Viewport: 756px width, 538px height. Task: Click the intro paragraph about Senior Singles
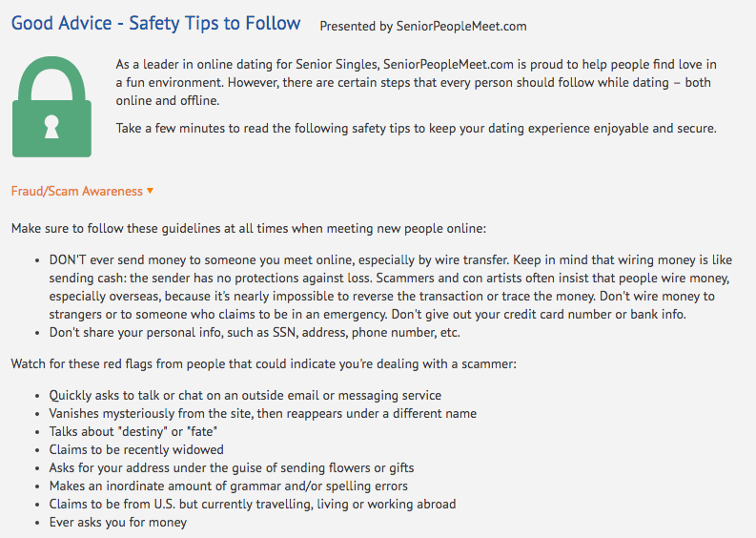click(x=416, y=82)
